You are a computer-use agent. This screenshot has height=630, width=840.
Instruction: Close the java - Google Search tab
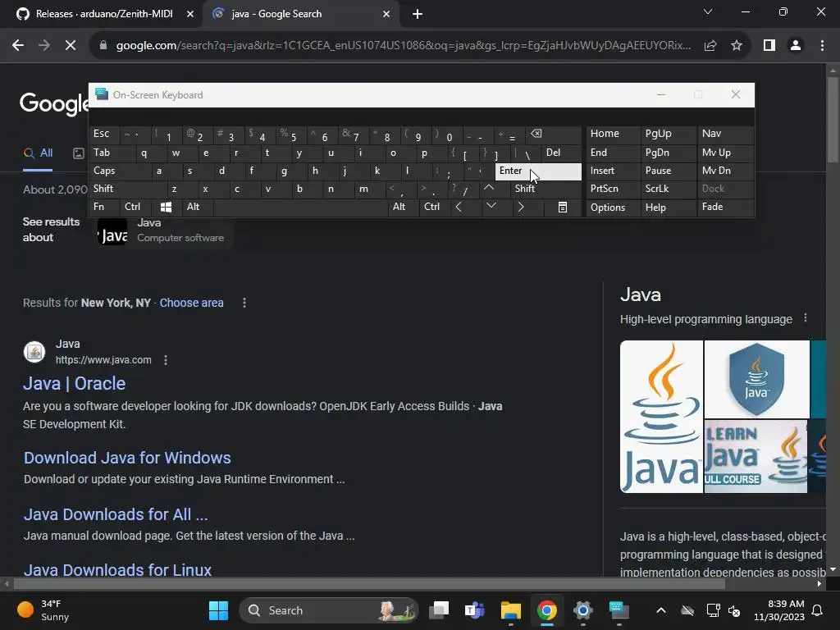pyautogui.click(x=386, y=14)
